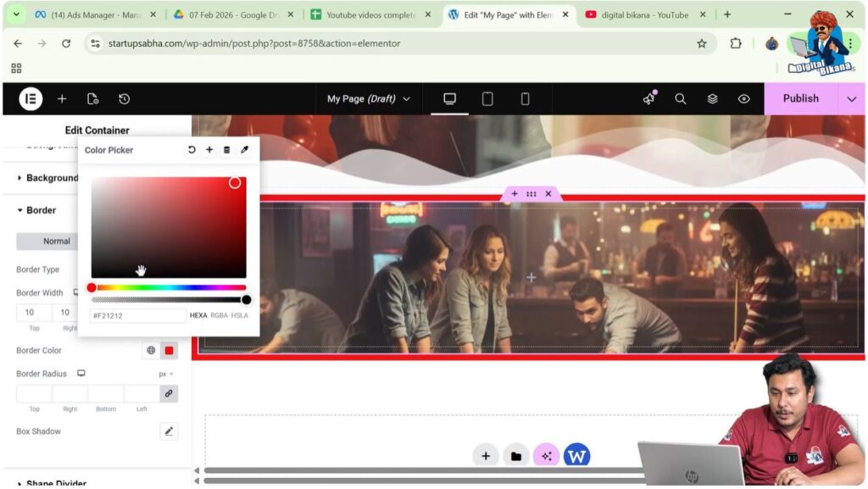Open Publish options dropdown arrow
The height and width of the screenshot is (489, 868).
pos(852,99)
